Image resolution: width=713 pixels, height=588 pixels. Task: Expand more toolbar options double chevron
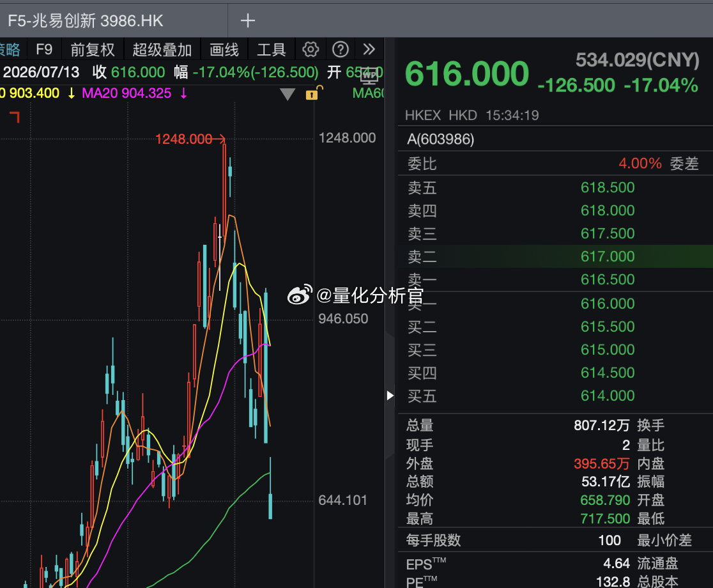[x=369, y=49]
